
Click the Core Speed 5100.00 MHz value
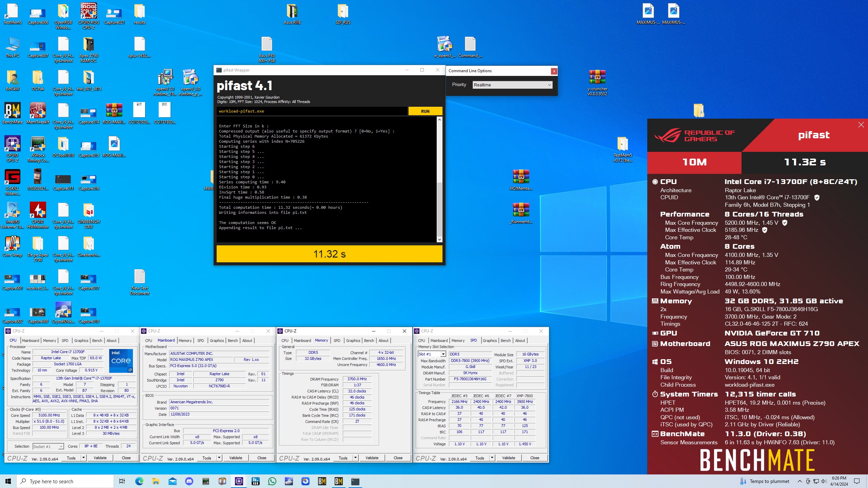(49, 415)
